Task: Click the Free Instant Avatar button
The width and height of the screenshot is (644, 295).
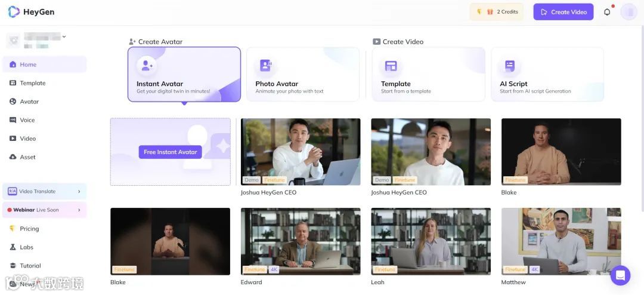Action: coord(170,152)
